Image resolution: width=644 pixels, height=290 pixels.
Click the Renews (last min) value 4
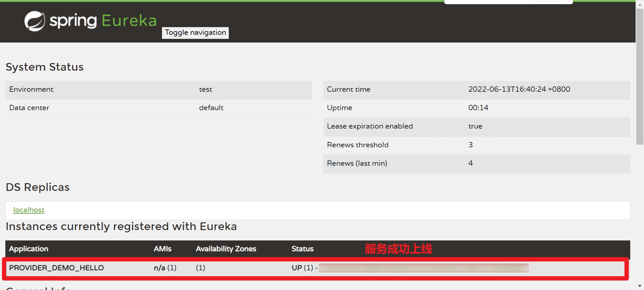click(471, 163)
